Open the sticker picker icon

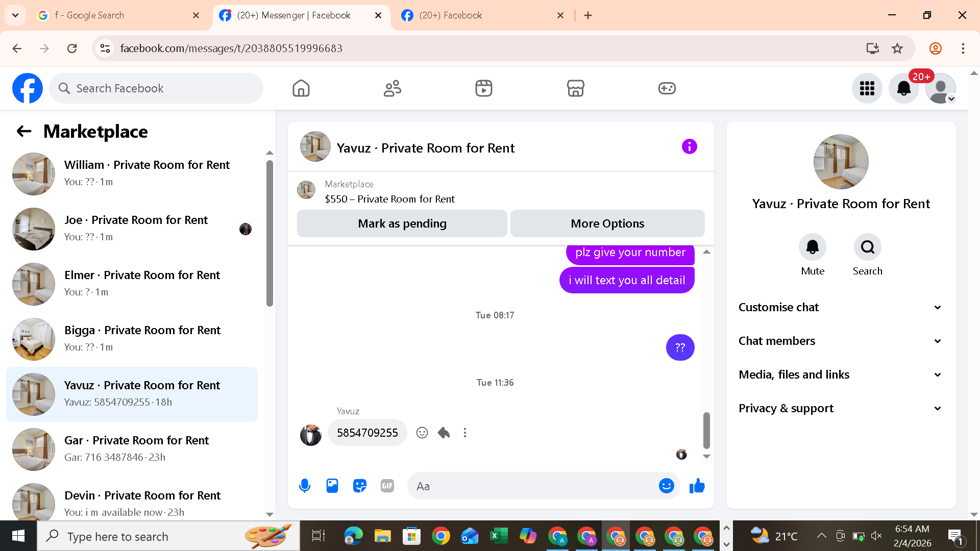click(x=360, y=486)
